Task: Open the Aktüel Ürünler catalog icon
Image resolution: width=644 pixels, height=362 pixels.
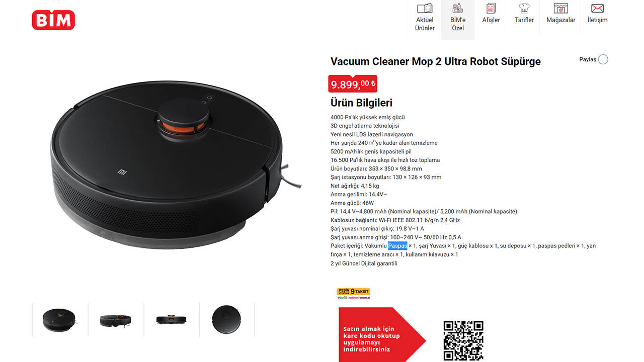Action: (x=425, y=9)
